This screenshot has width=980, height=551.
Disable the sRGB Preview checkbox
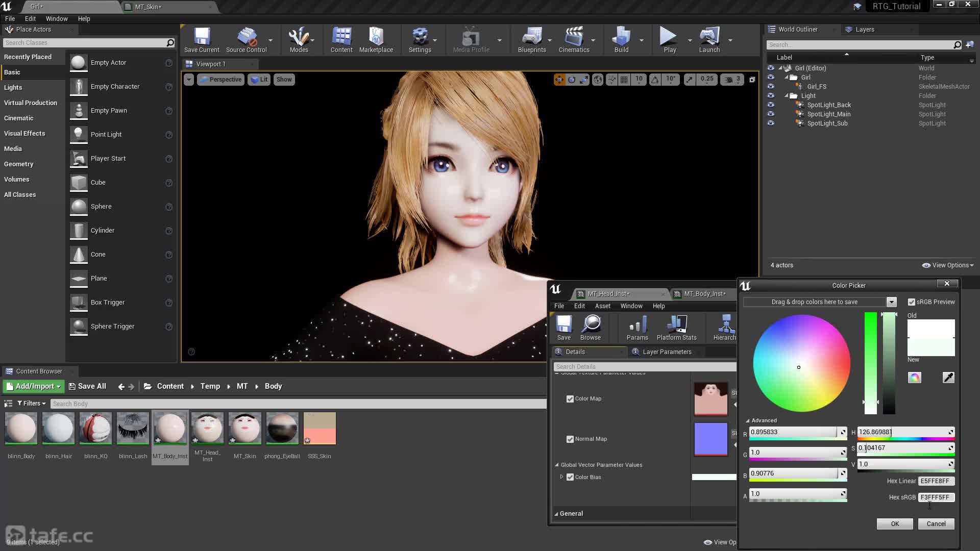coord(912,302)
